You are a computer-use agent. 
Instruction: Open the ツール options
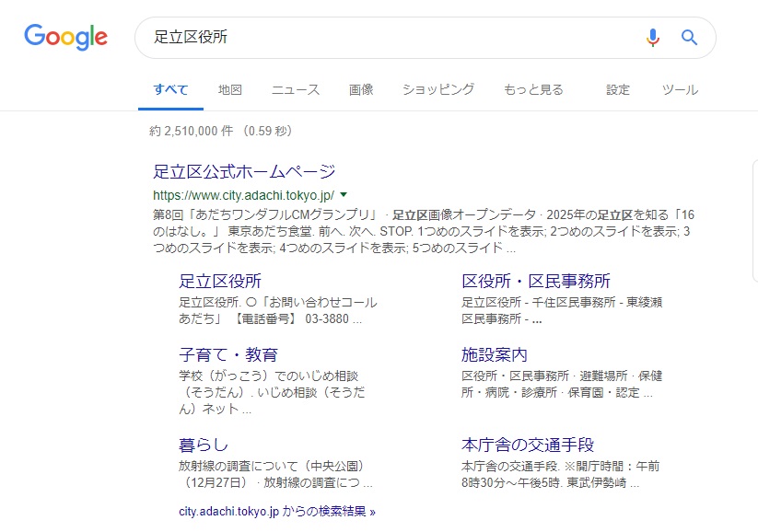click(x=680, y=89)
